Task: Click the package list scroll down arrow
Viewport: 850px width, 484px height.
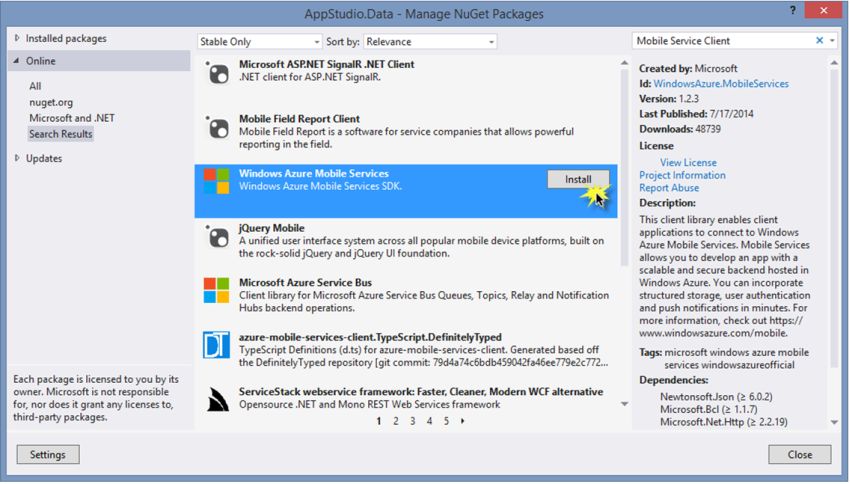Action: coord(624,404)
